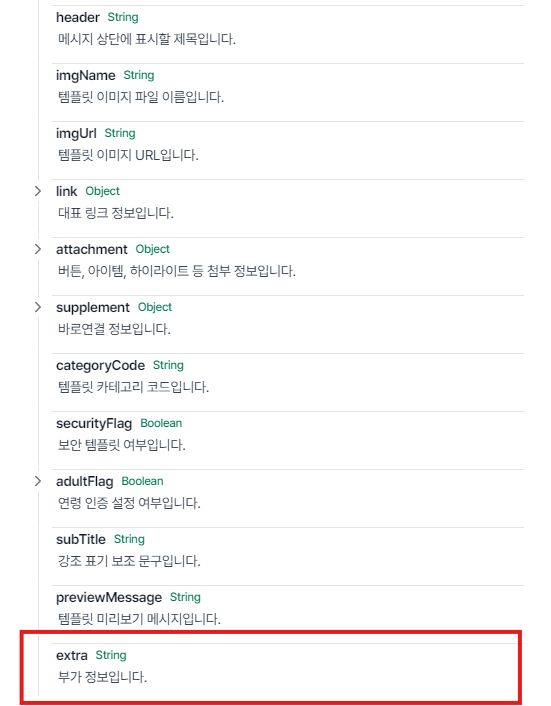Viewport: 551px width, 706px height.
Task: Click the Object type label beside attachment
Action: point(153,249)
